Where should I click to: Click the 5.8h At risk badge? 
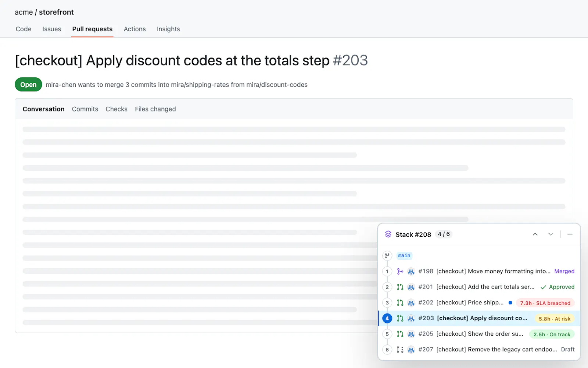point(555,319)
